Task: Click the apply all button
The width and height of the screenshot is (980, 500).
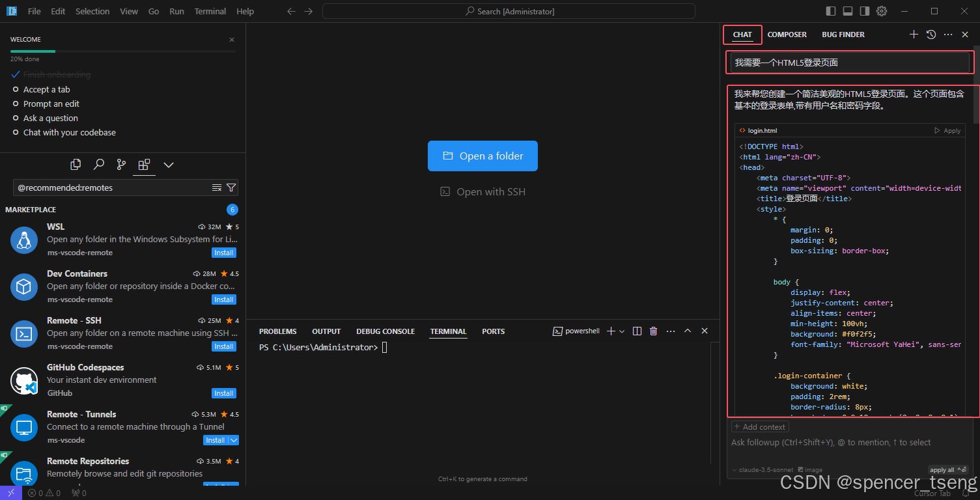Action: pos(948,470)
